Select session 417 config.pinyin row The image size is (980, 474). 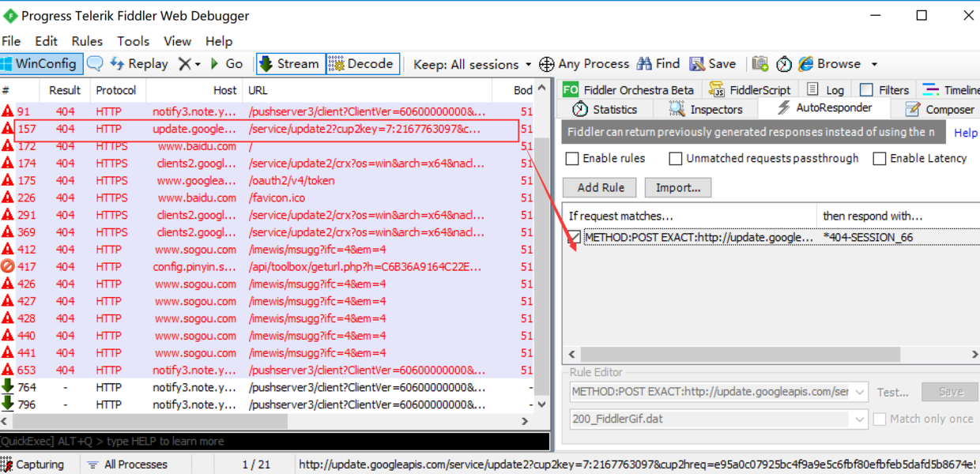point(266,267)
